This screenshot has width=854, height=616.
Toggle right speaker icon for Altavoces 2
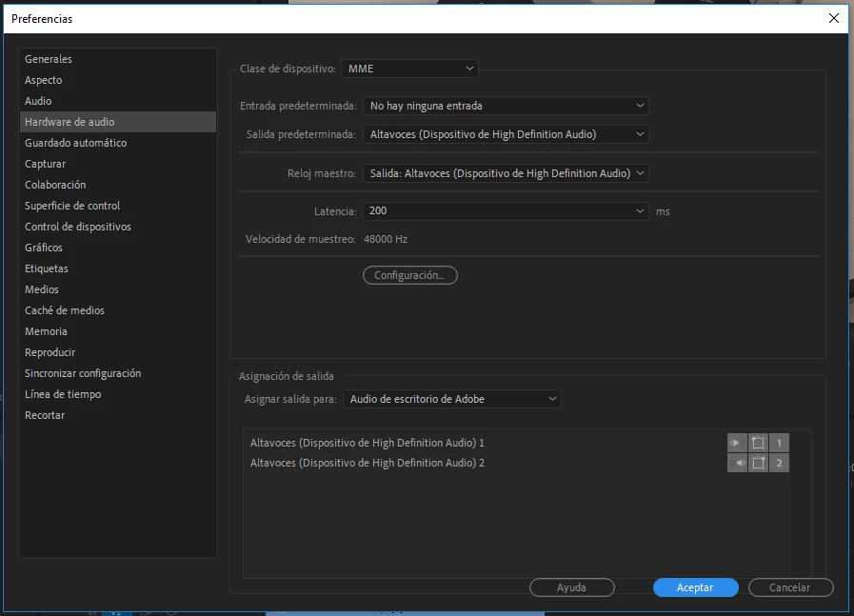pos(737,463)
